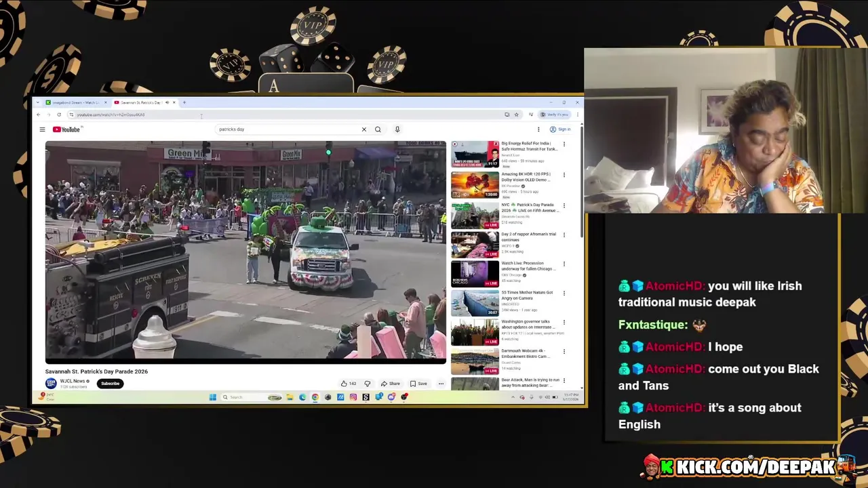Open the browser tab search dropdown
The height and width of the screenshot is (488, 868).
click(x=37, y=102)
